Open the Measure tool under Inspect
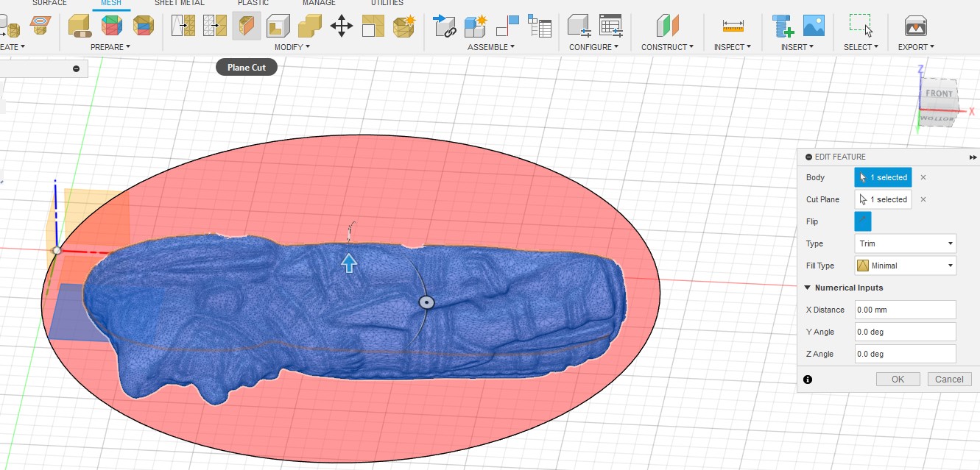Image resolution: width=980 pixels, height=470 pixels. click(x=733, y=26)
